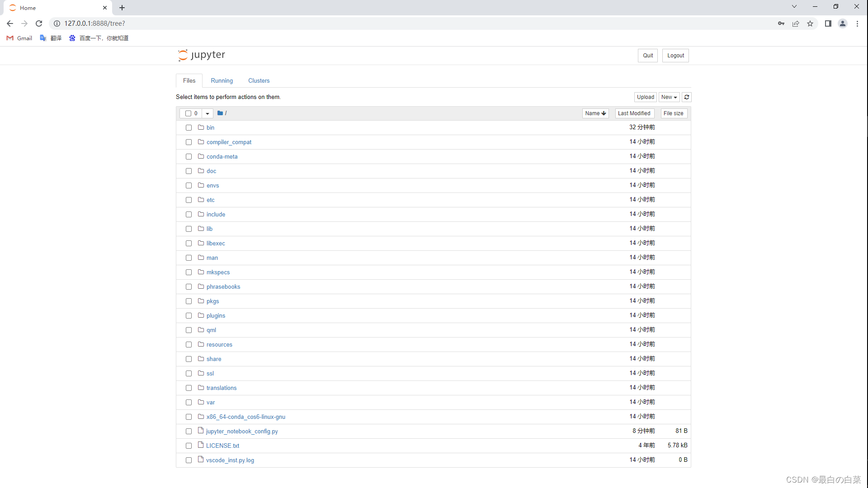The height and width of the screenshot is (488, 868).
Task: Bookmark this page with the star icon
Action: coord(810,23)
